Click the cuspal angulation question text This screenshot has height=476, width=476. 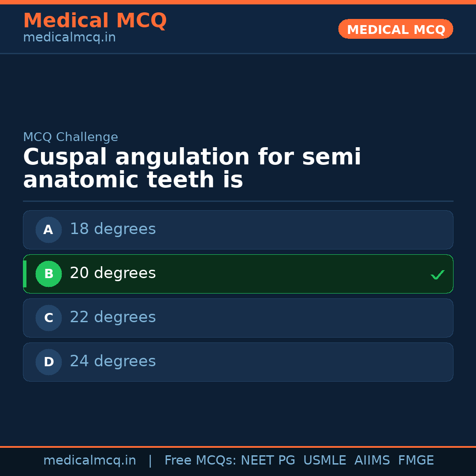pos(192,169)
